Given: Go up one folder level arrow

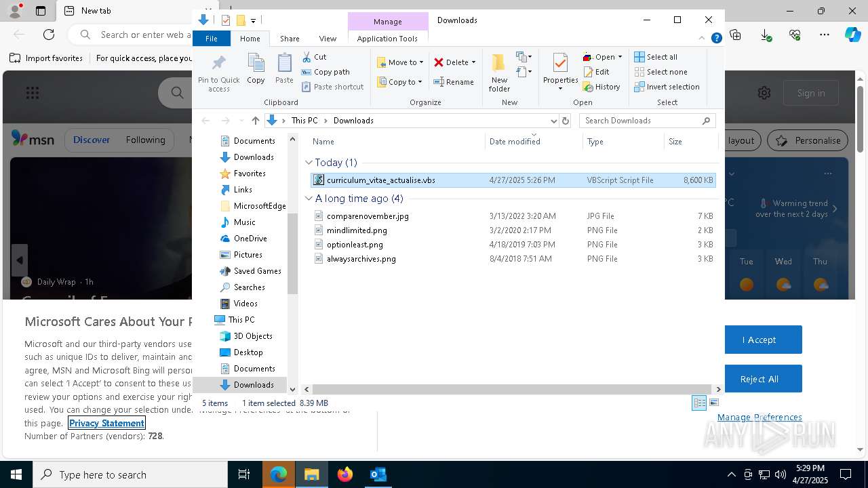Looking at the screenshot, I should click(x=255, y=121).
